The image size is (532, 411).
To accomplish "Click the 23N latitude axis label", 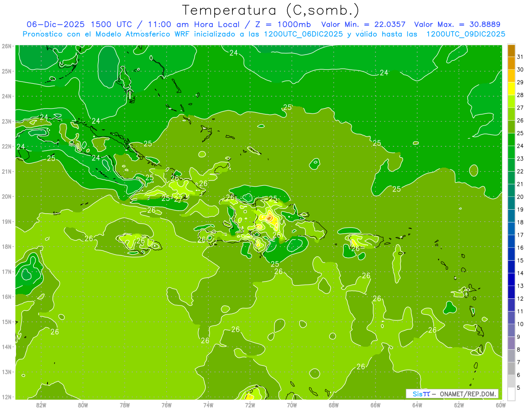I will [x=6, y=121].
